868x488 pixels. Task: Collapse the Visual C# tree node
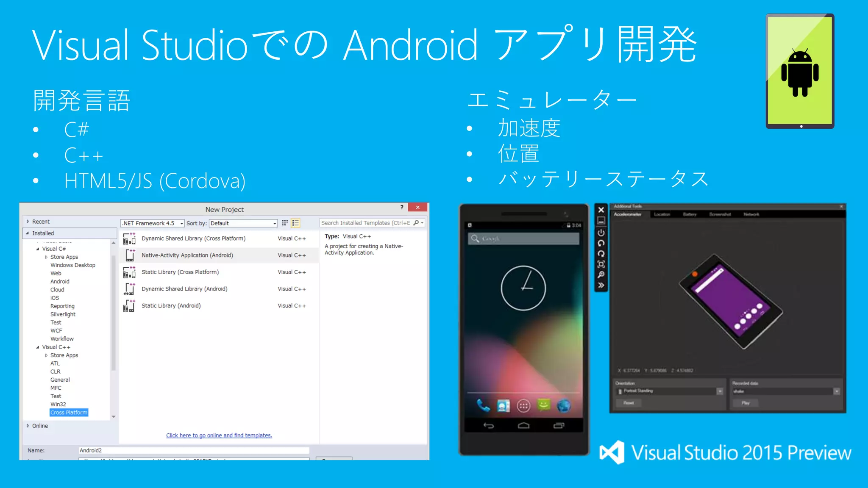[x=38, y=249]
